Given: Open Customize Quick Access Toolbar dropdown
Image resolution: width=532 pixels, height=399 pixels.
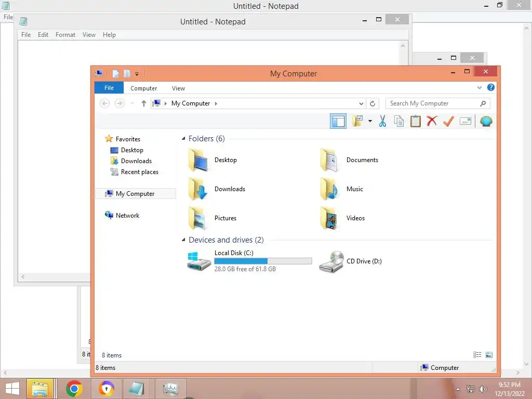Looking at the screenshot, I should pyautogui.click(x=137, y=74).
